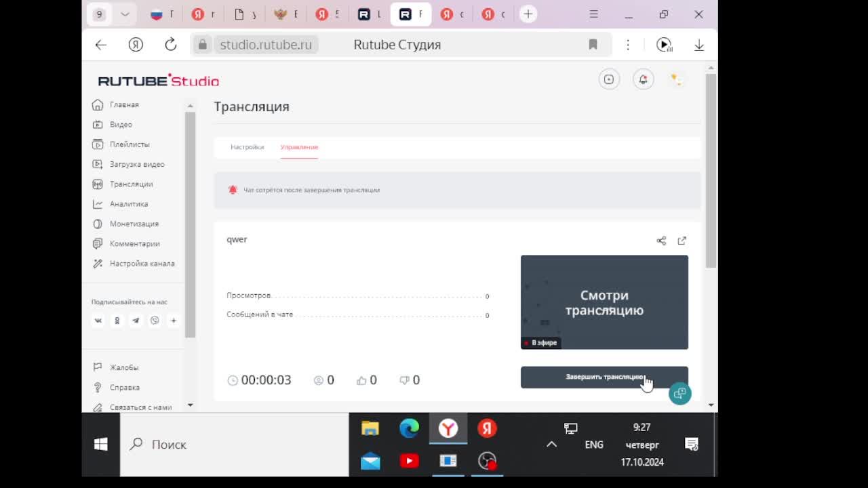Open the browser three-dot menu
Screen dimensions: 868x488
pos(628,45)
